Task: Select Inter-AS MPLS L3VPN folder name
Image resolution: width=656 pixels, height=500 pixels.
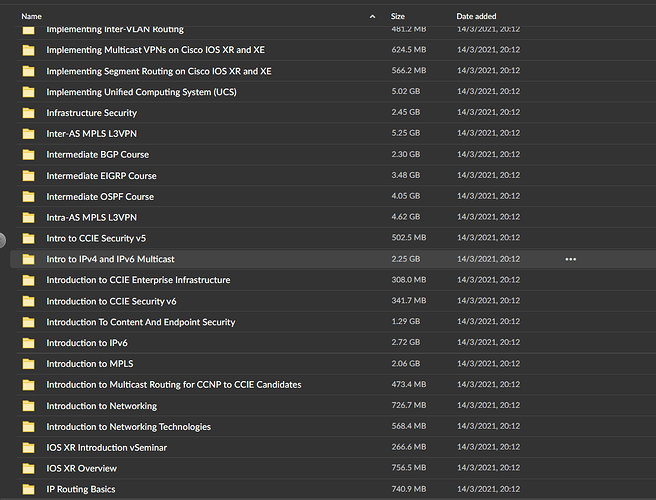Action: [91, 134]
